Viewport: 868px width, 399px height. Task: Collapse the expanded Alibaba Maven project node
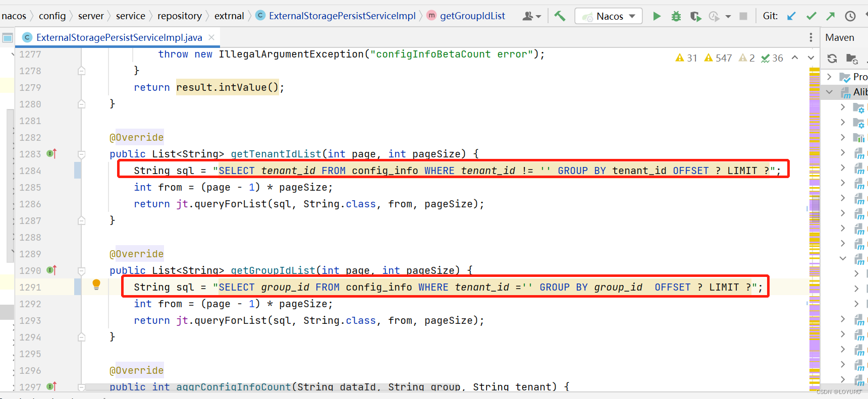coord(829,92)
